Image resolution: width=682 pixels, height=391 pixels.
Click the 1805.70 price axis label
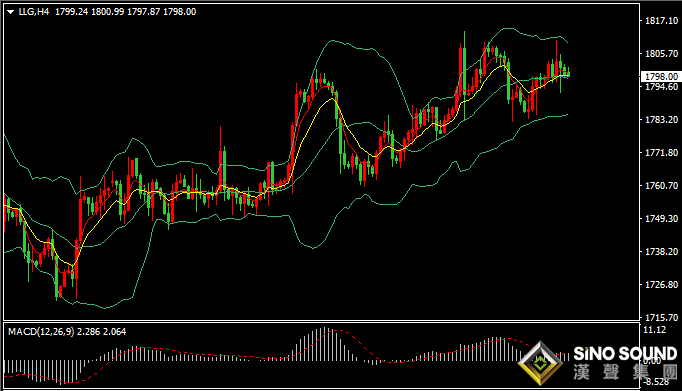661,54
